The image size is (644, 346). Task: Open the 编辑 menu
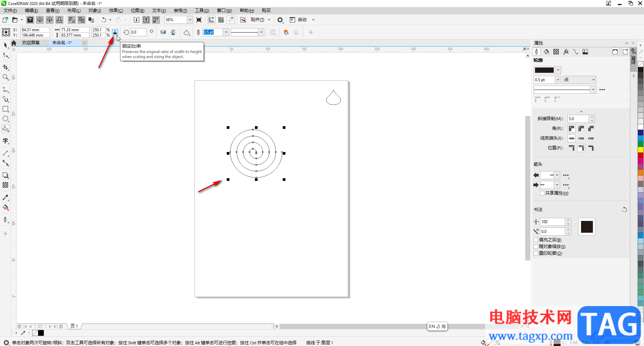[31, 11]
